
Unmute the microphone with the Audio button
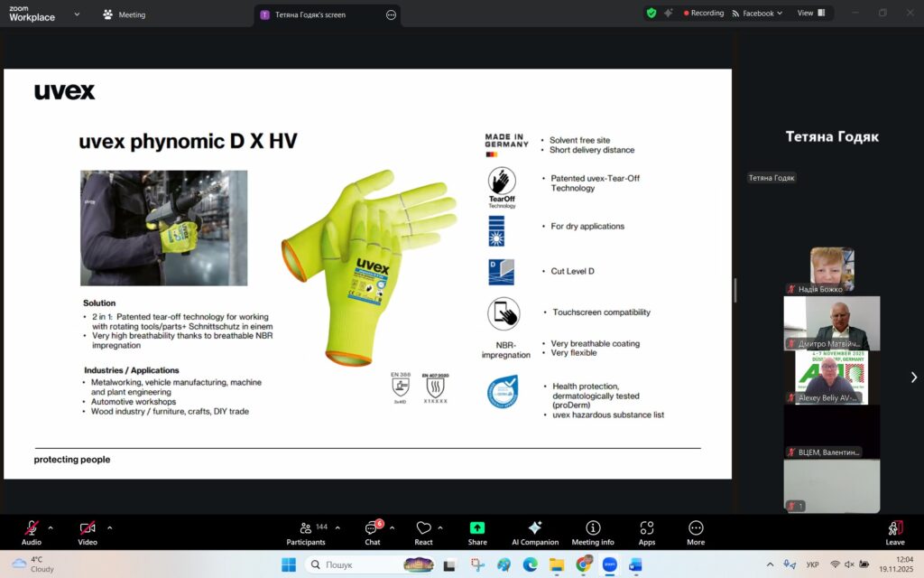(32, 529)
